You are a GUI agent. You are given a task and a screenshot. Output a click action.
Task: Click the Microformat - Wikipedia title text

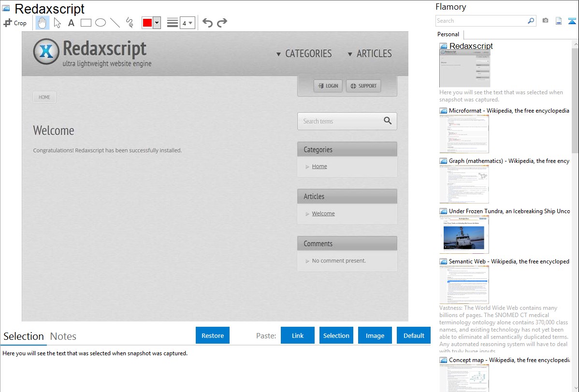tap(509, 111)
